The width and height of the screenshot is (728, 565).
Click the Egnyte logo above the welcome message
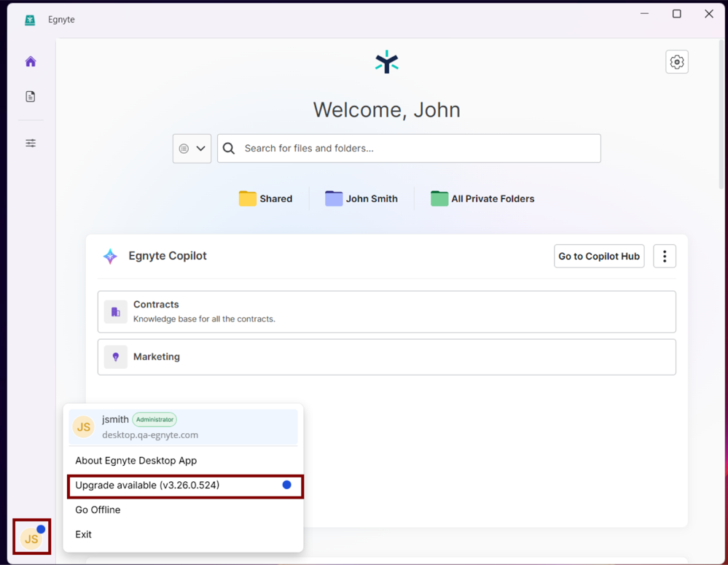pos(387,62)
